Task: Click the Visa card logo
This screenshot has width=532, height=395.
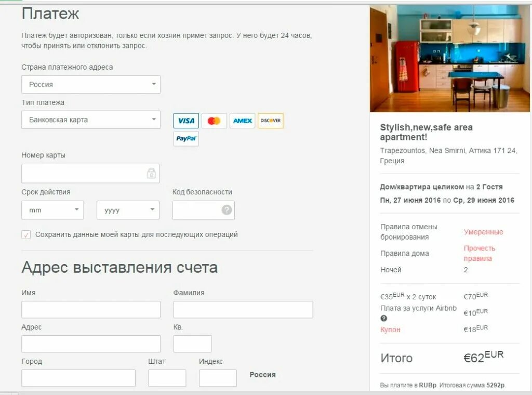Action: (186, 121)
